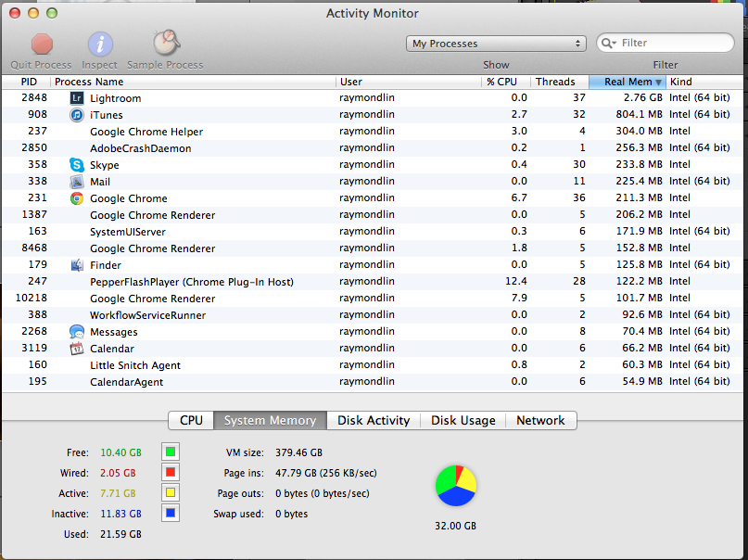Click the Inspect info icon
This screenshot has width=748, height=560.
(100, 44)
